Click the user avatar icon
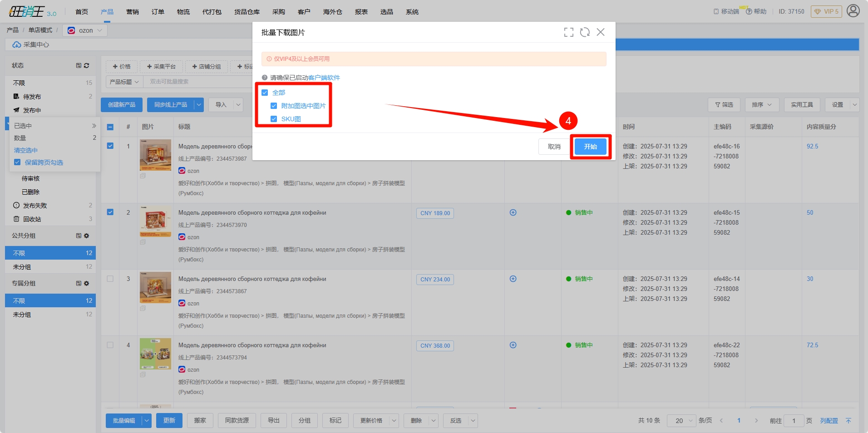Screen dimensions: 868x433 pyautogui.click(x=853, y=11)
